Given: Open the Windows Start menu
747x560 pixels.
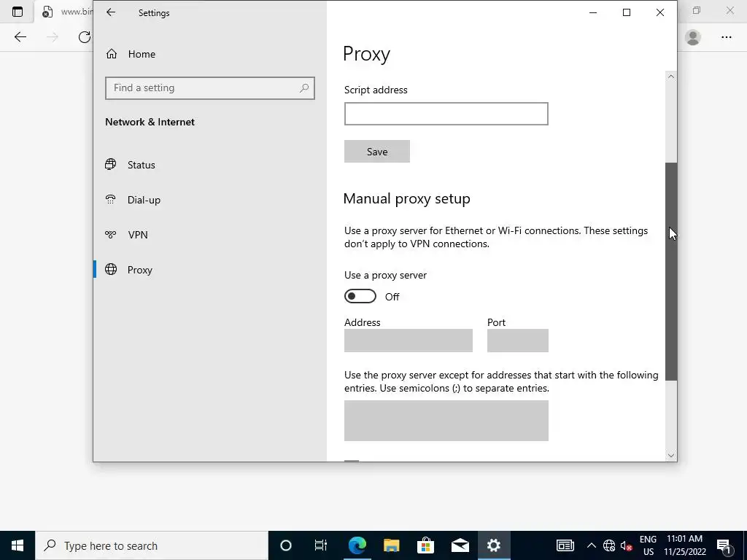Looking at the screenshot, I should coord(18,545).
